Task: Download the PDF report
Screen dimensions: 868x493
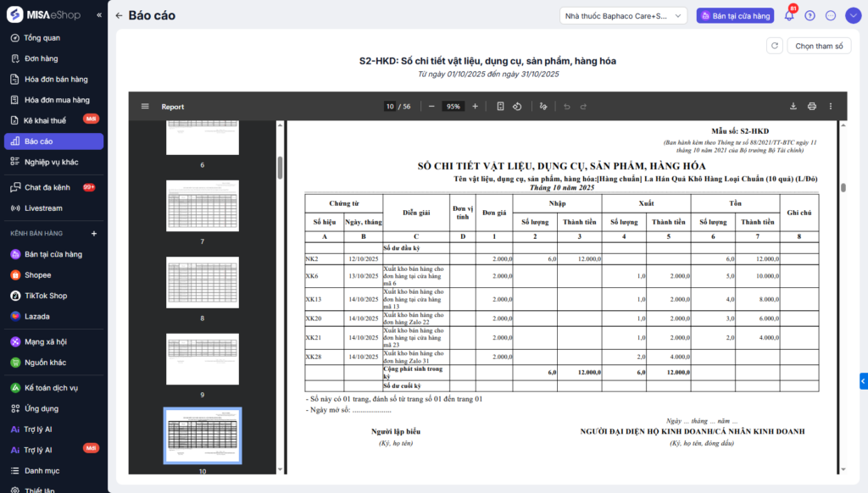Action: click(x=793, y=106)
